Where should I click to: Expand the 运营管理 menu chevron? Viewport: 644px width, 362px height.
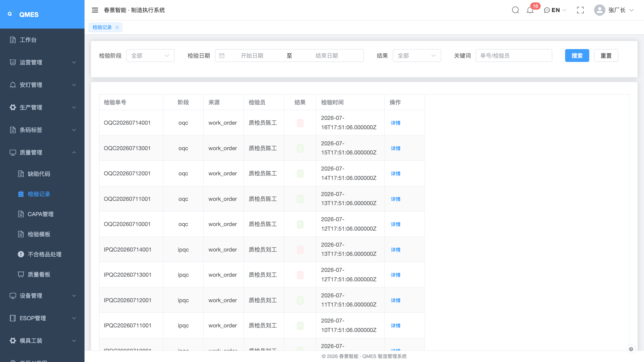74,62
